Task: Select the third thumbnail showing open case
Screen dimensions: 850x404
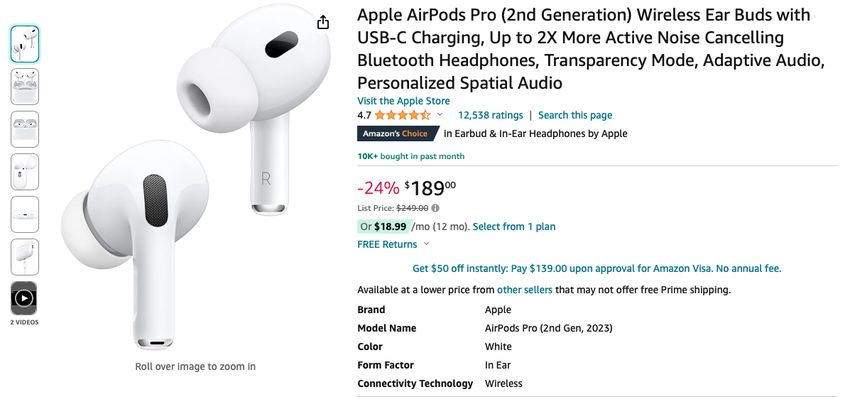Action: pos(24,129)
